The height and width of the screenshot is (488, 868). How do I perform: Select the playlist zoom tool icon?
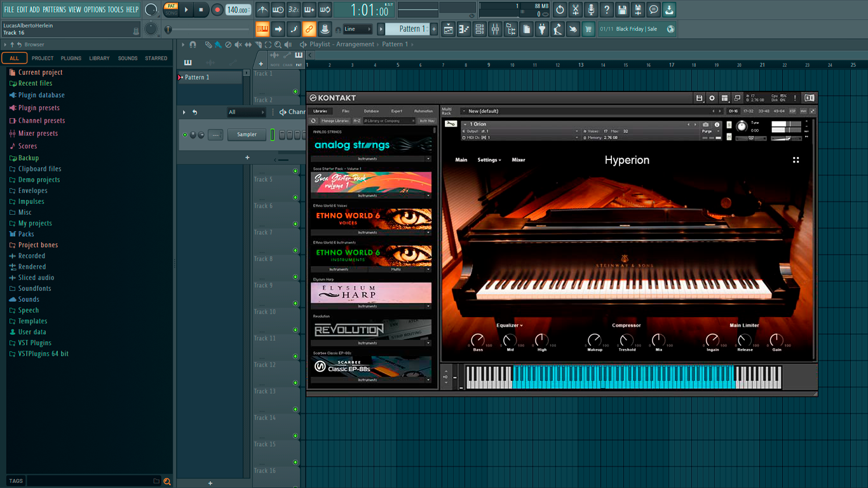tap(278, 44)
